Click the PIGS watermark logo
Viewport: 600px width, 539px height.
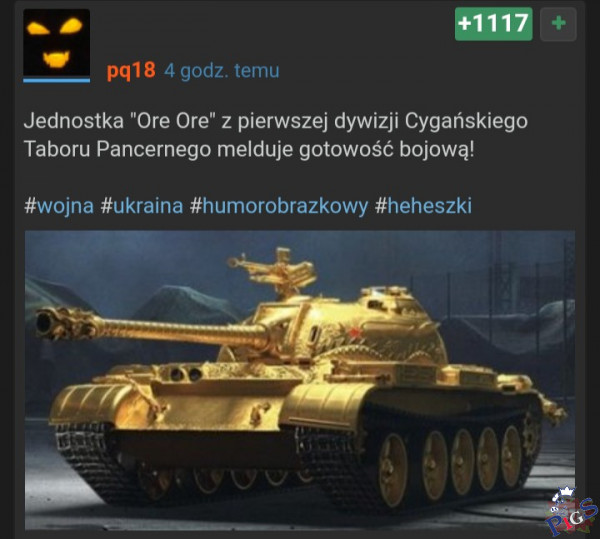(572, 512)
